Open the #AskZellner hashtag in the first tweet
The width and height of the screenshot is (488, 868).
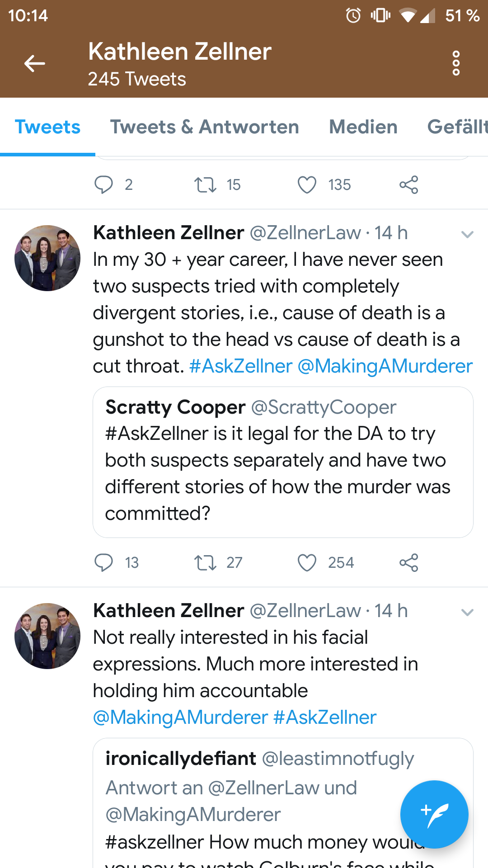(241, 366)
